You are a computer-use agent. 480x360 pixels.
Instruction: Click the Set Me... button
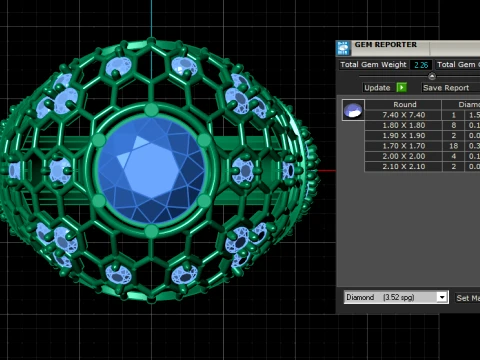468,298
